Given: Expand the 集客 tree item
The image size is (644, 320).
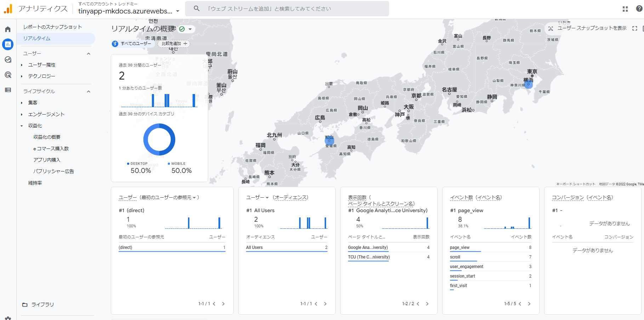Looking at the screenshot, I should point(22,103).
